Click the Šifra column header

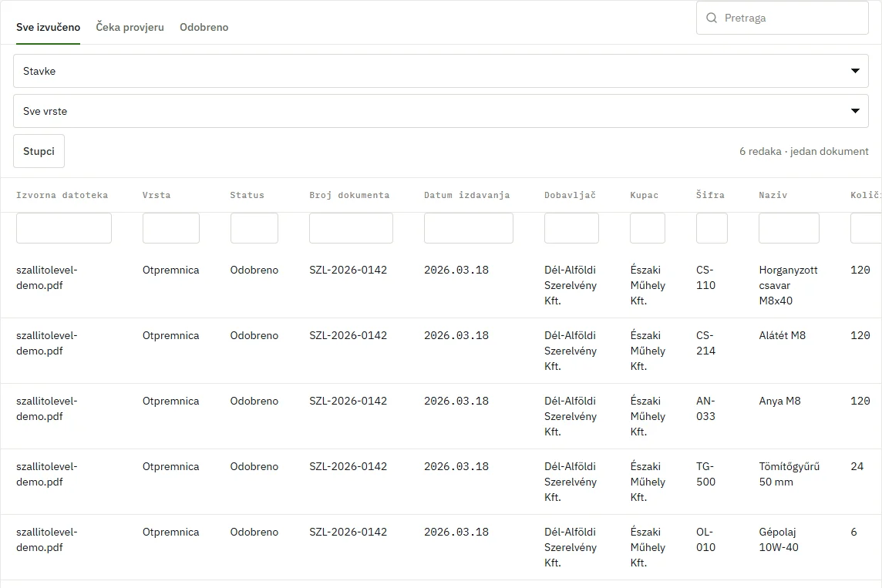710,195
